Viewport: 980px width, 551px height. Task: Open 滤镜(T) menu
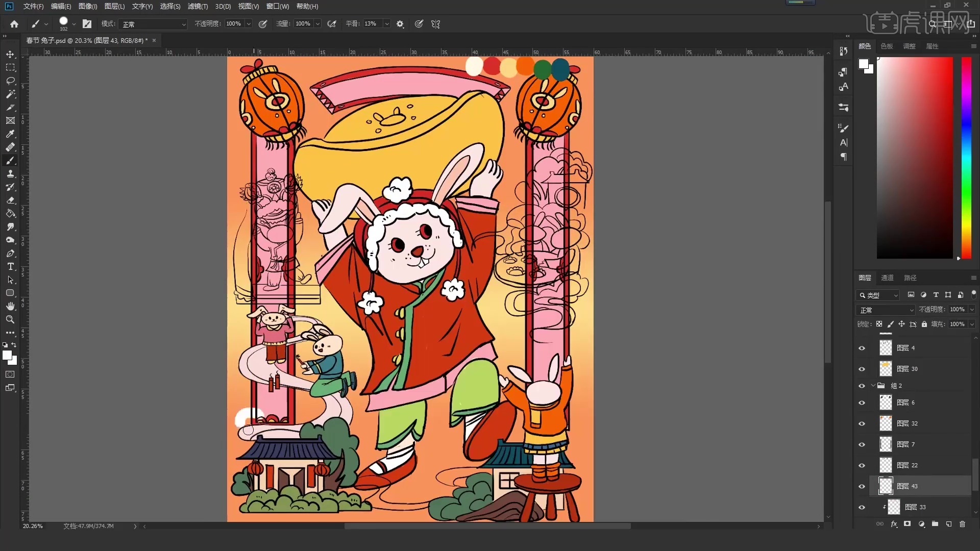click(x=198, y=6)
